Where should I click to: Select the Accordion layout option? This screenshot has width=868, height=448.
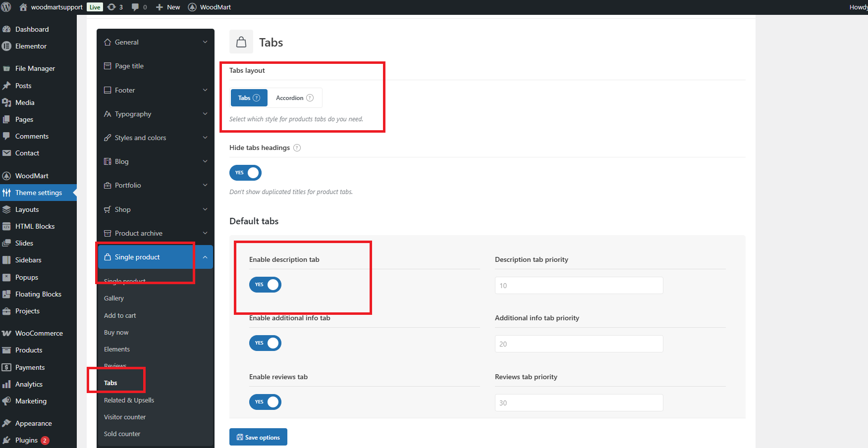[295, 98]
